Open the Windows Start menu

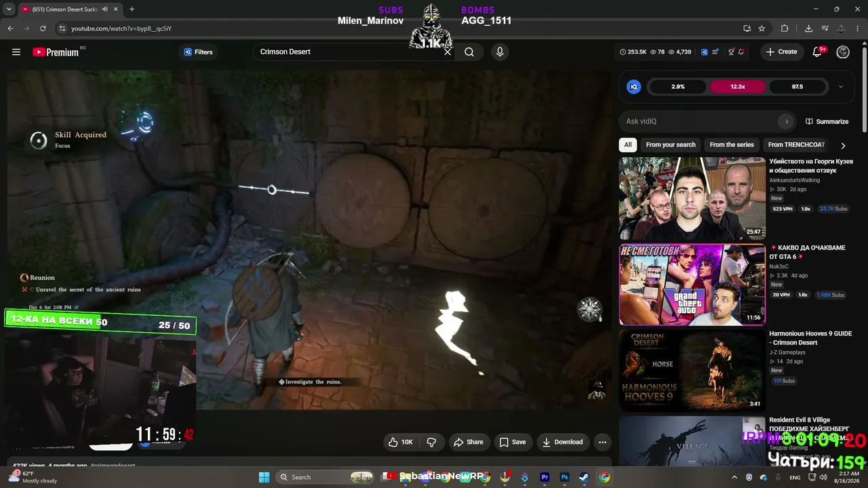pos(264,477)
